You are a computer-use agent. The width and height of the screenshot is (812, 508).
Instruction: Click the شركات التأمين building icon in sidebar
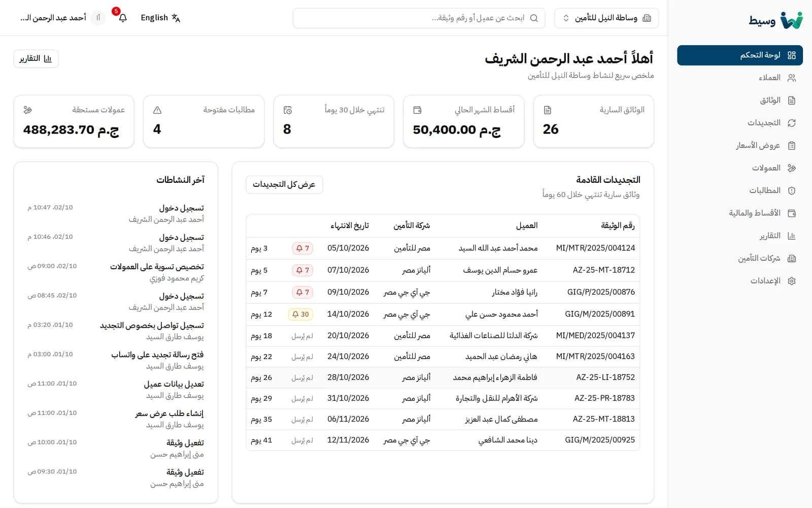click(x=792, y=259)
